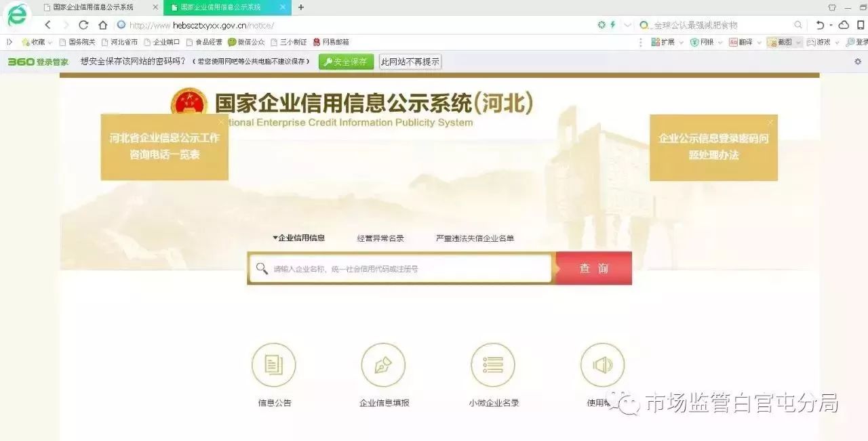Select the 企业信用信息 search tab

pos(299,238)
